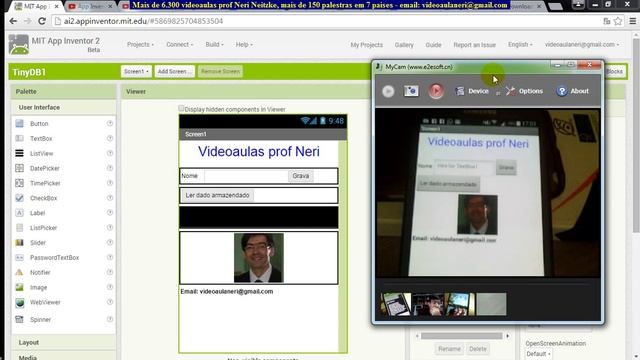Open help for Notifier component

[x=110, y=272]
